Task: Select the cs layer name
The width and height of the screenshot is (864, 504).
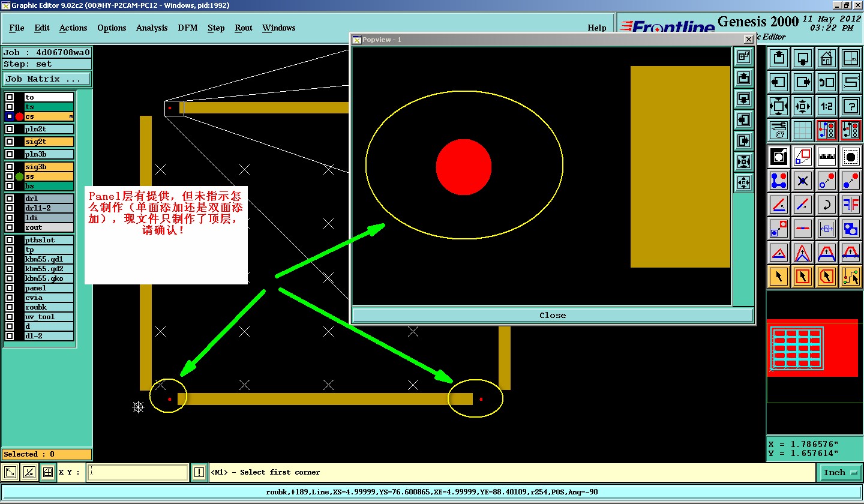Action: pyautogui.click(x=49, y=116)
